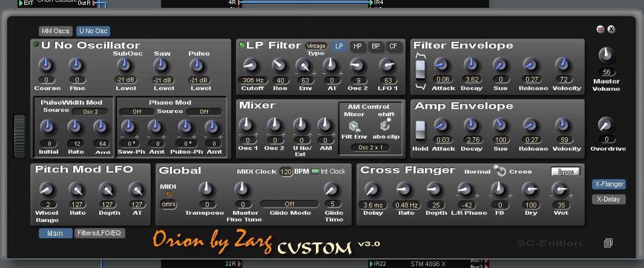Image resolution: width=644 pixels, height=268 pixels.
Task: Click the Amp Envelope Decay knob
Action: coord(471,125)
